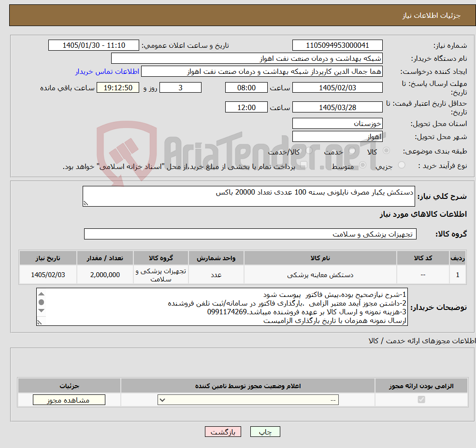This screenshot has height=448, width=476.
Task: Click the buyer notes scroll down arrow
Action: 42,310
